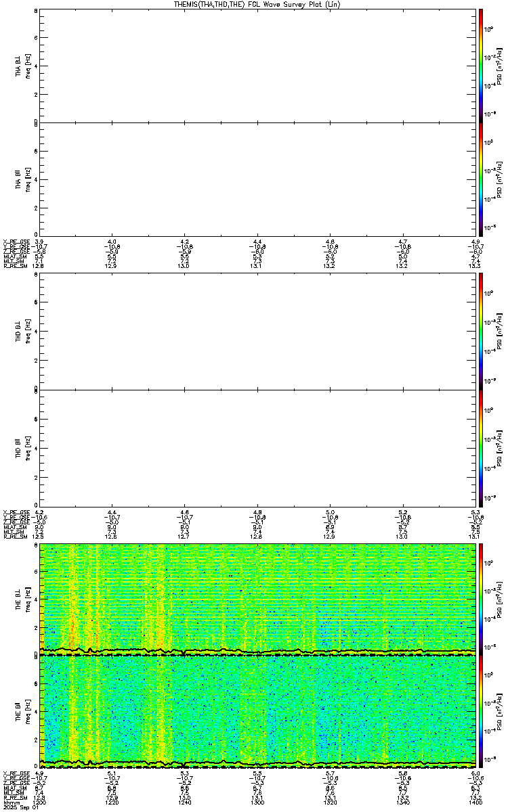Click the THE B-perpendicular color bar
This screenshot has width=508, height=812.
481,598
